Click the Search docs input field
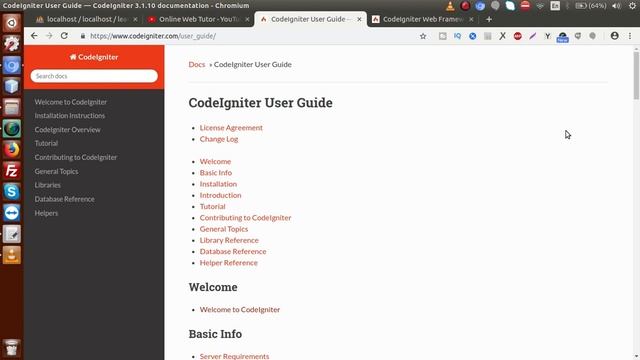The height and width of the screenshot is (360, 640). (x=94, y=76)
